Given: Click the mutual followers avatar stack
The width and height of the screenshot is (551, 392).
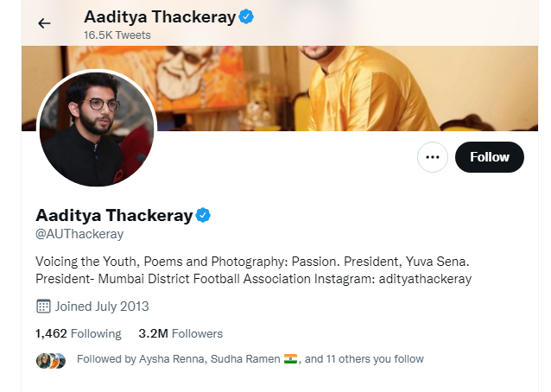Looking at the screenshot, I should pyautogui.click(x=51, y=359).
